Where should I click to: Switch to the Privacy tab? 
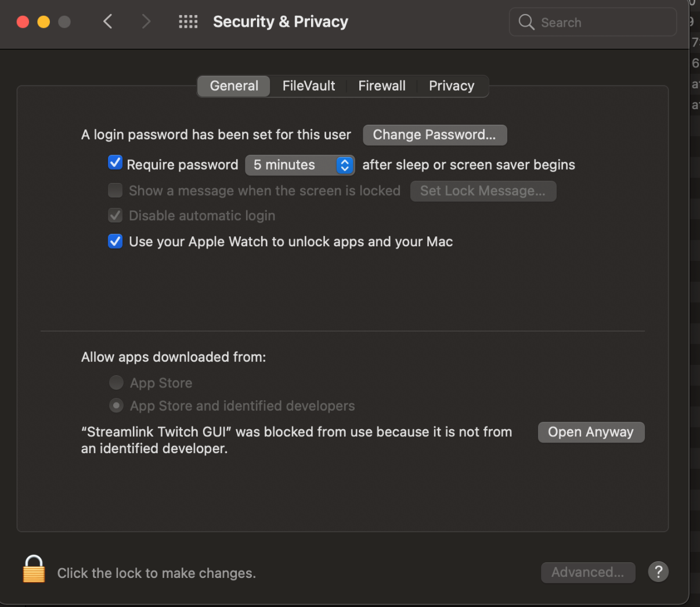coord(452,85)
